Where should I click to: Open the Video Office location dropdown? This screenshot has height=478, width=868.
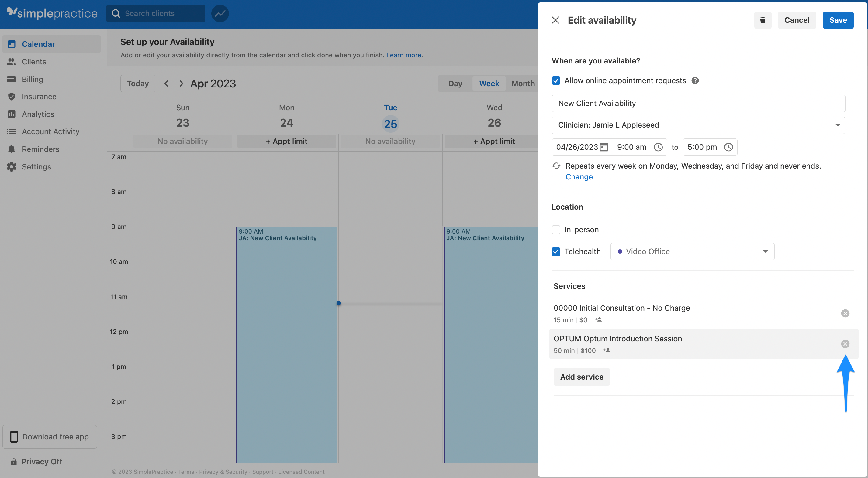point(765,251)
